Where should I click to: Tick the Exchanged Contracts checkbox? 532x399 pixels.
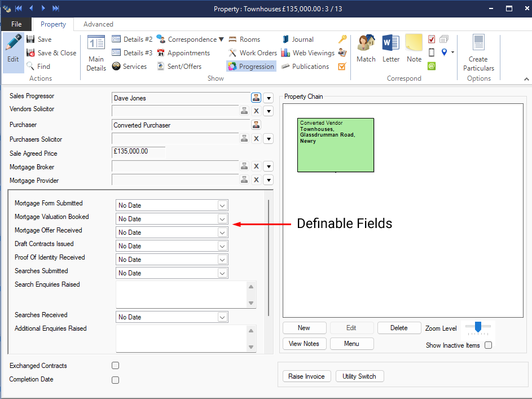(x=115, y=365)
